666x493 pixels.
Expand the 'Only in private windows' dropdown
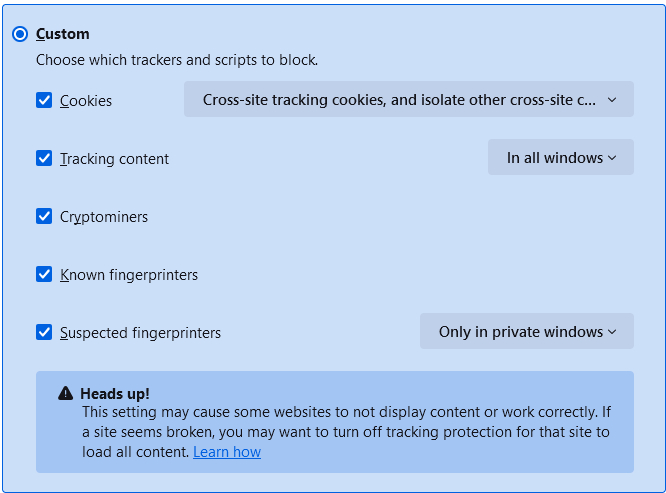(x=526, y=331)
